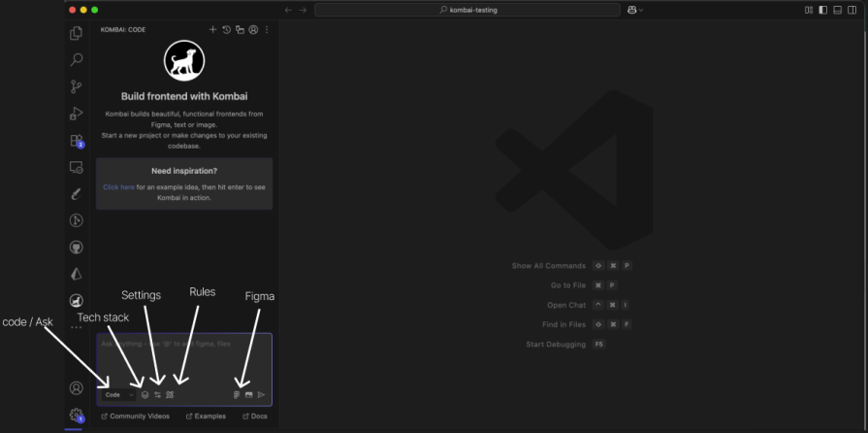Image resolution: width=868 pixels, height=433 pixels.
Task: Click the Tech stack icon in chat box
Action: (x=145, y=395)
